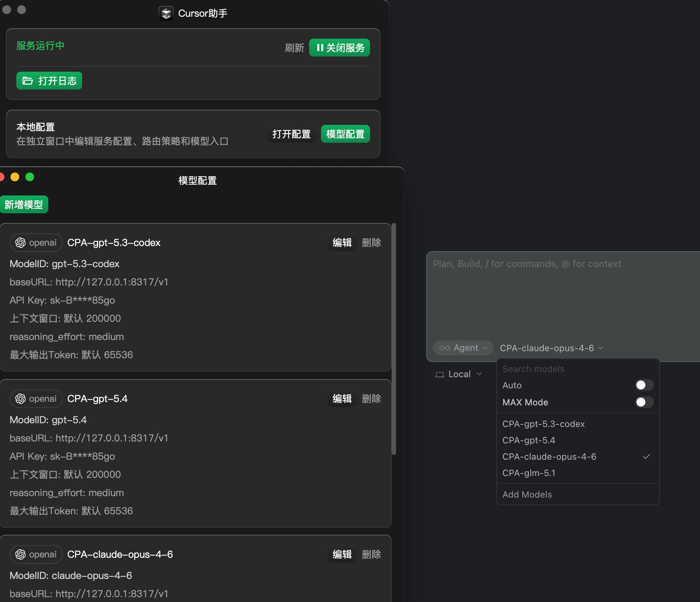This screenshot has width=700, height=602.
Task: Click the laptop icon beside Local
Action: point(440,374)
